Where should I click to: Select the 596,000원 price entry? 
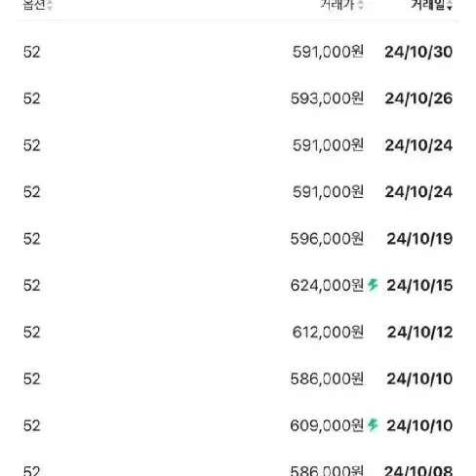click(327, 239)
